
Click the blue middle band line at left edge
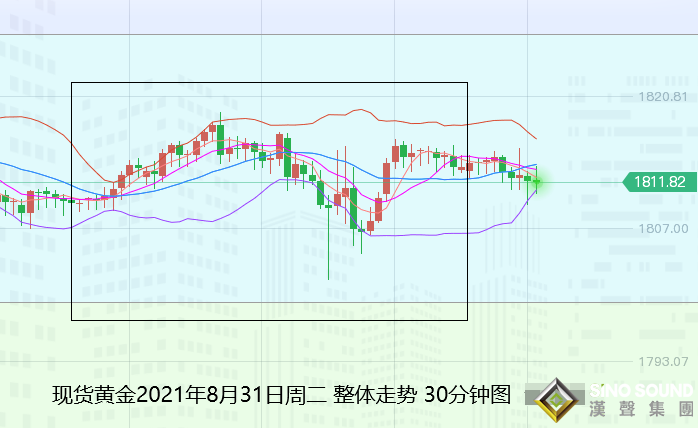point(6,163)
